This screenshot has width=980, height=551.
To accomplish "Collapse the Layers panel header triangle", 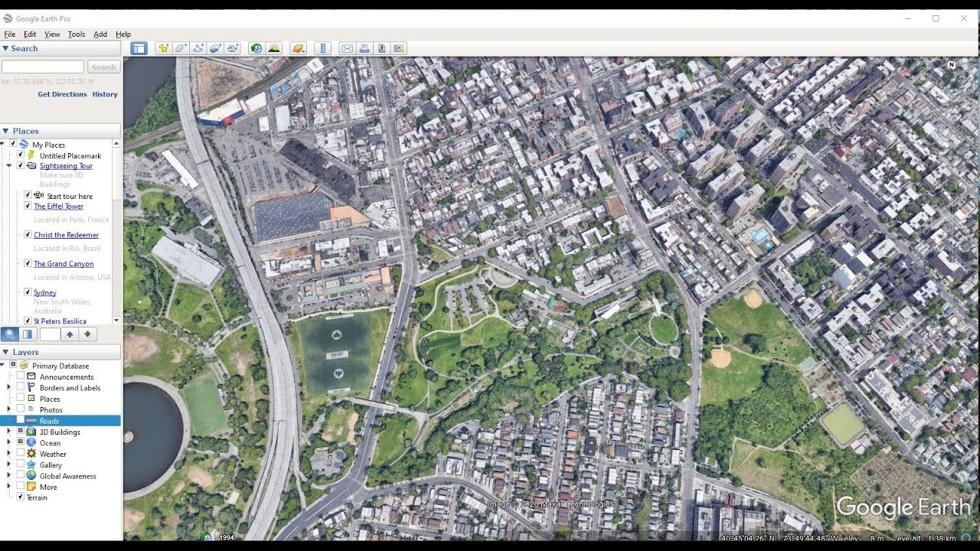I will [5, 352].
